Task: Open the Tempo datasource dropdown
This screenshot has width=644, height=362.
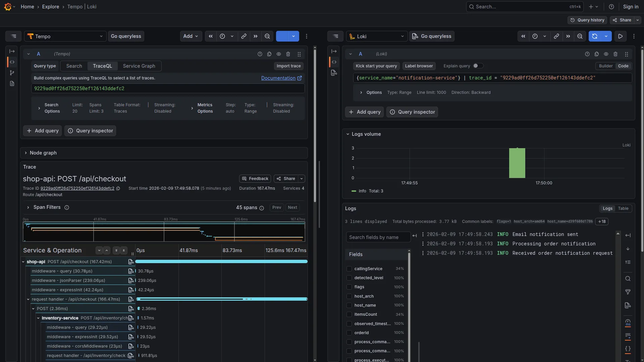Action: pos(65,36)
